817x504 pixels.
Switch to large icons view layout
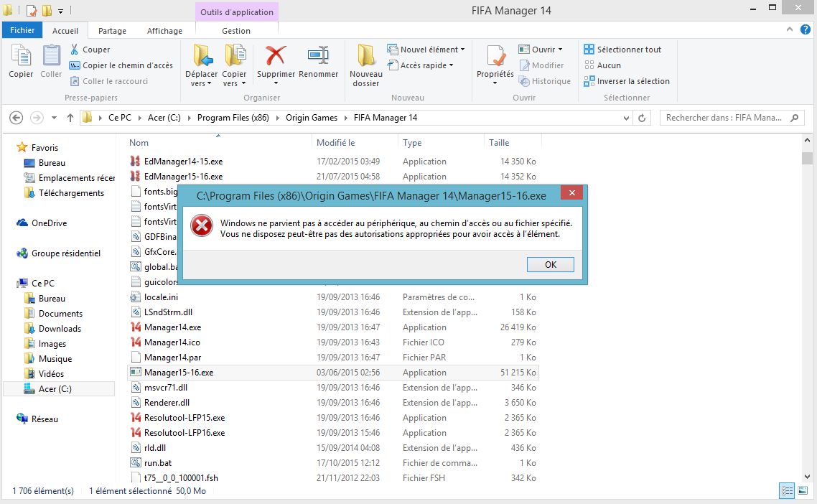tap(803, 490)
